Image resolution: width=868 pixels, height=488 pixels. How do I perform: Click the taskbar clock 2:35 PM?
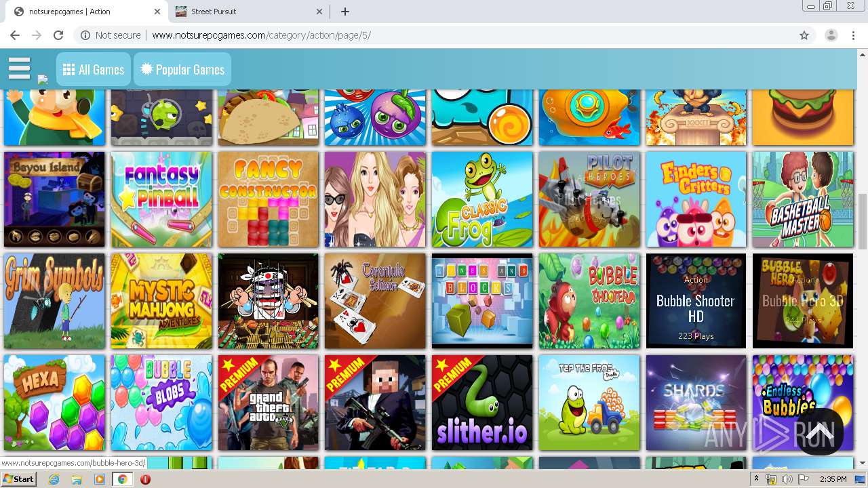(832, 479)
